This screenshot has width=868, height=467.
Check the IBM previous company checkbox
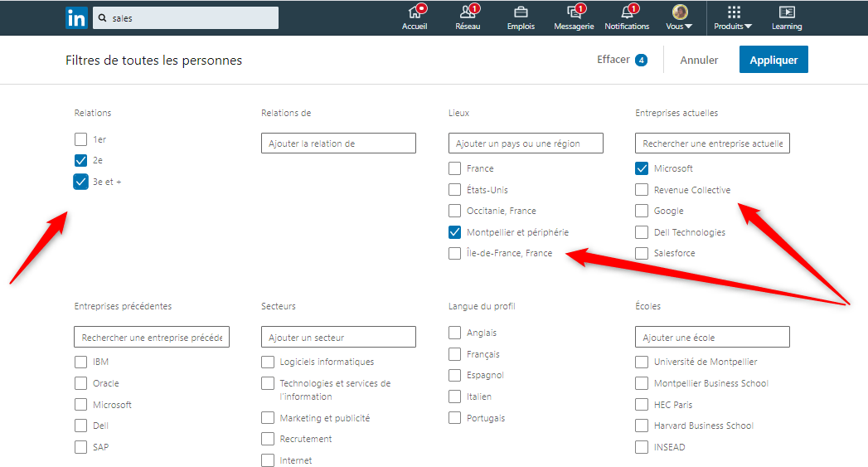(x=80, y=362)
